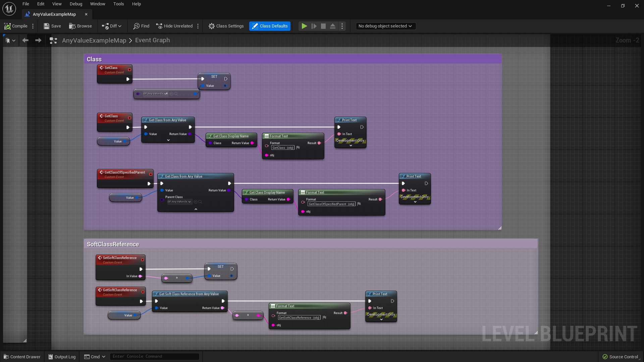Toggle Hide Unrelated nodes
The width and height of the screenshot is (644, 362).
coord(174,26)
